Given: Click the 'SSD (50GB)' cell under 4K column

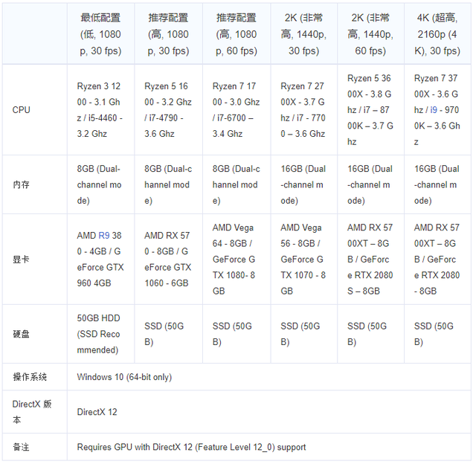Looking at the screenshot, I should click(437, 334).
